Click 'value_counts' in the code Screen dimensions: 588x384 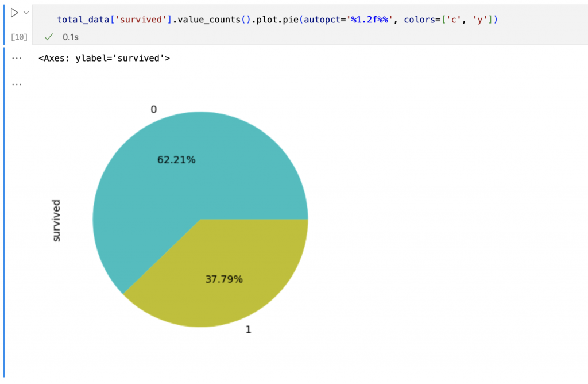pos(209,20)
